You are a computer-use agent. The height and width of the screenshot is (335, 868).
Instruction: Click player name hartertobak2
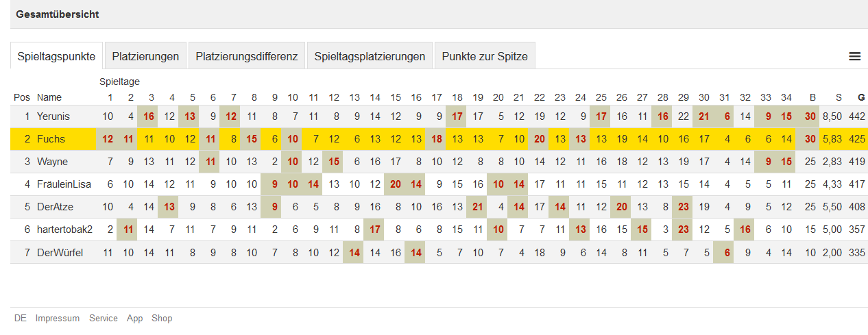click(64, 229)
